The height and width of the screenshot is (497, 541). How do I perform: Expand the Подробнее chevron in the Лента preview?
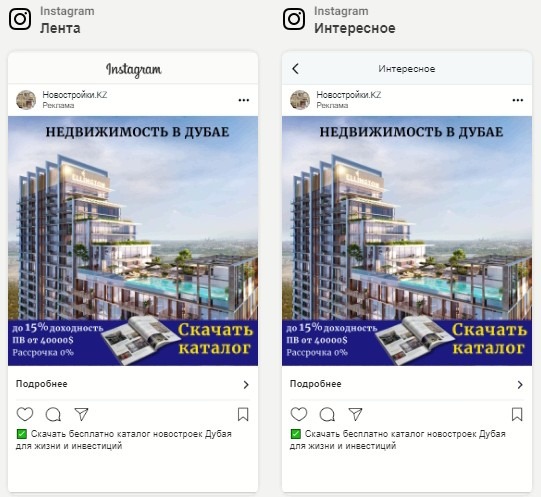click(246, 384)
